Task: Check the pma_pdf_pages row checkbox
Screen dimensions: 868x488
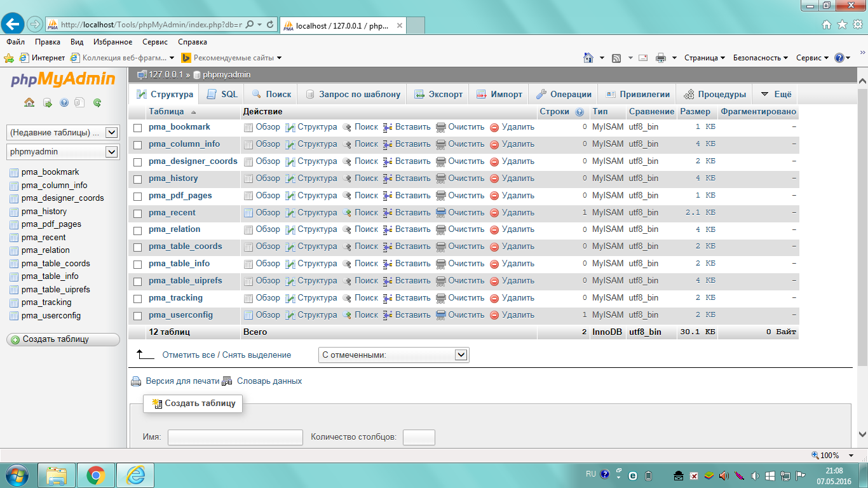Action: [137, 196]
